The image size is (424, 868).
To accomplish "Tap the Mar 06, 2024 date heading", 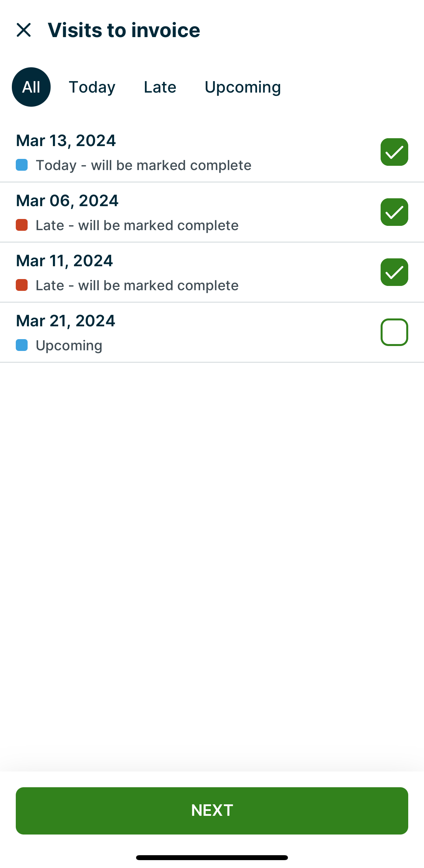I will click(x=67, y=201).
